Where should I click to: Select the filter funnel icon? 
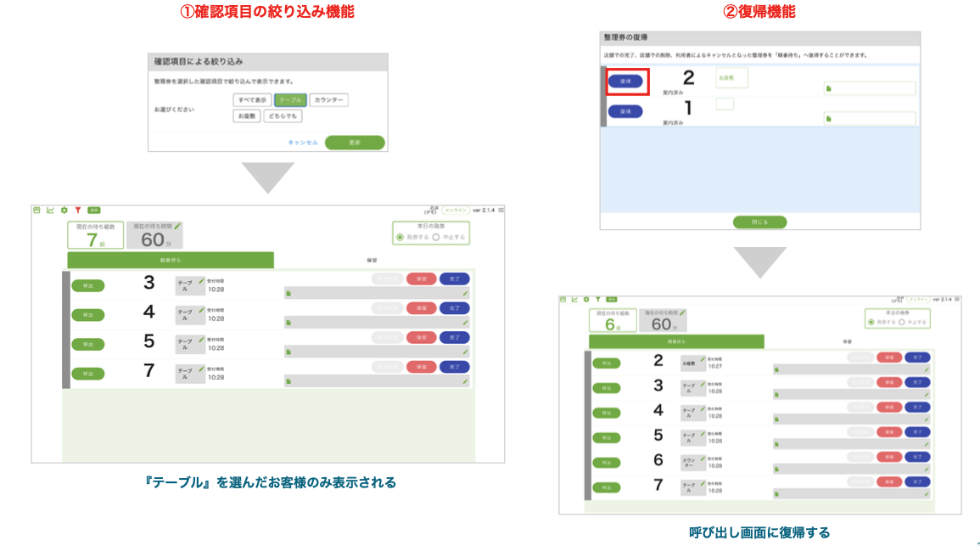(78, 211)
